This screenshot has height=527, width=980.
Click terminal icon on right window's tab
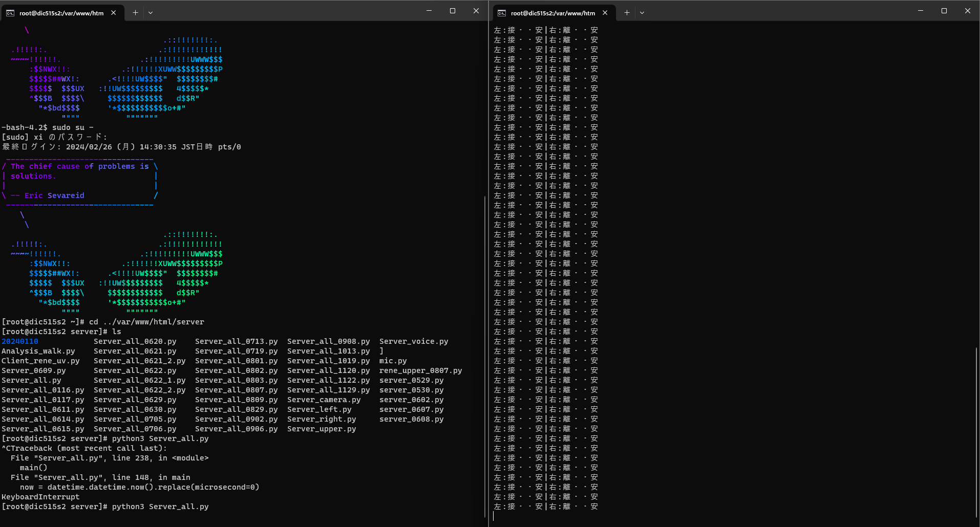tap(502, 13)
